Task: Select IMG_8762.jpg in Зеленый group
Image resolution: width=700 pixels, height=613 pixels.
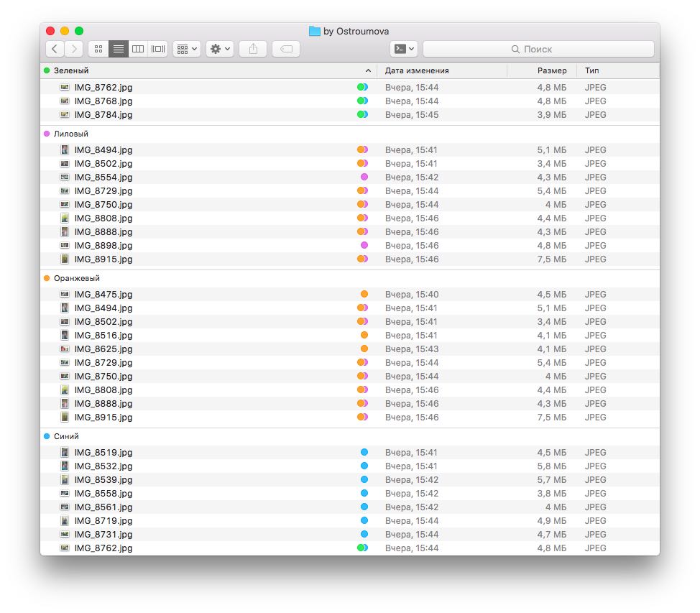Action: pos(103,88)
